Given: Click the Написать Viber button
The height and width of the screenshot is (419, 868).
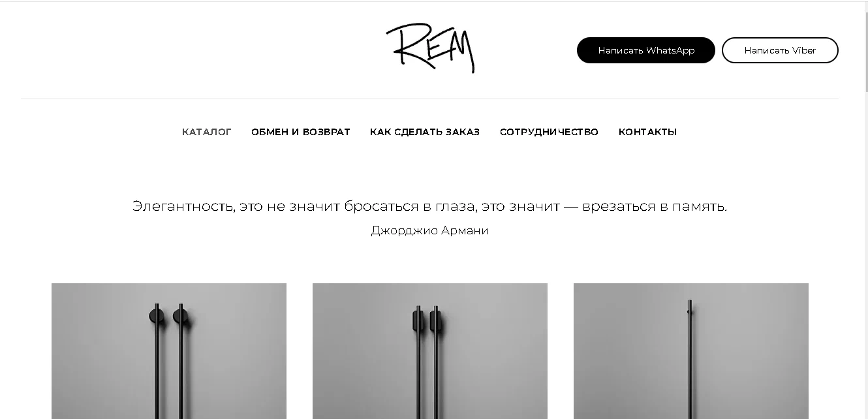Looking at the screenshot, I should [x=780, y=50].
